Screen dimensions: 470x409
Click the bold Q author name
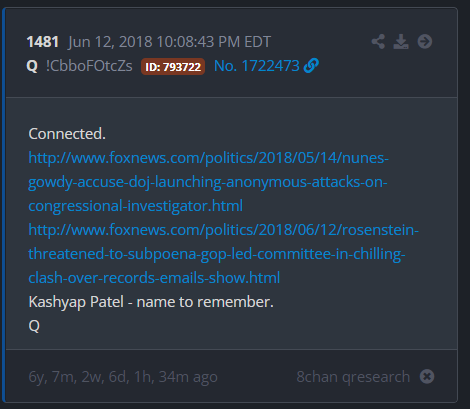tap(32, 66)
